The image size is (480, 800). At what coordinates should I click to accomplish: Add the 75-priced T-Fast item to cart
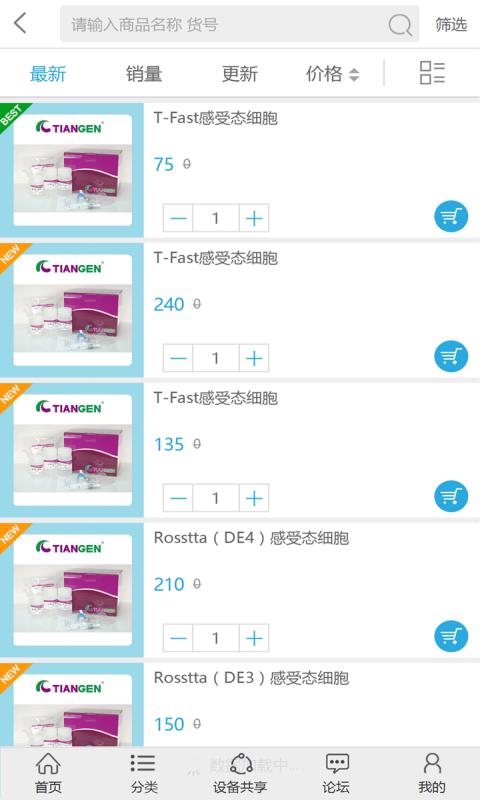tap(451, 217)
